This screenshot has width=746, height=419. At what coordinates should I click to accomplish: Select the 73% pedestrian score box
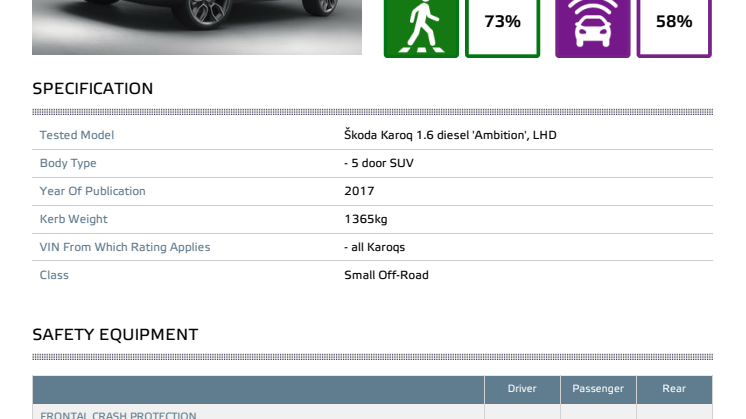click(502, 28)
